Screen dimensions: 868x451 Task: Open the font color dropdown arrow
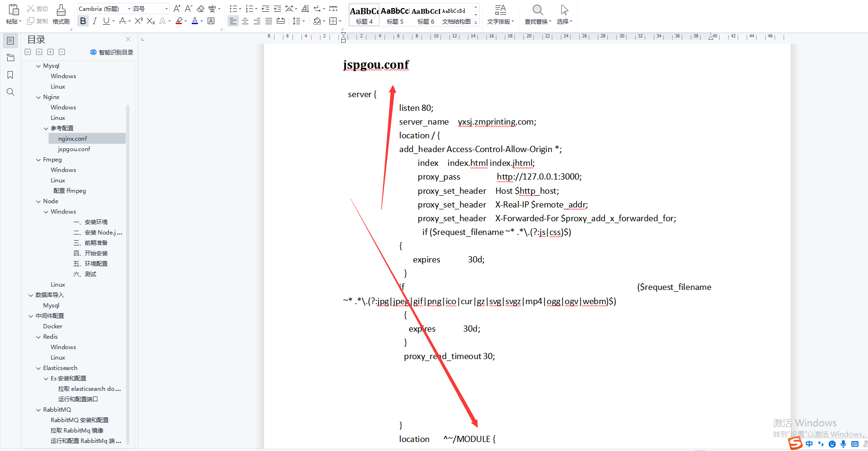[201, 21]
